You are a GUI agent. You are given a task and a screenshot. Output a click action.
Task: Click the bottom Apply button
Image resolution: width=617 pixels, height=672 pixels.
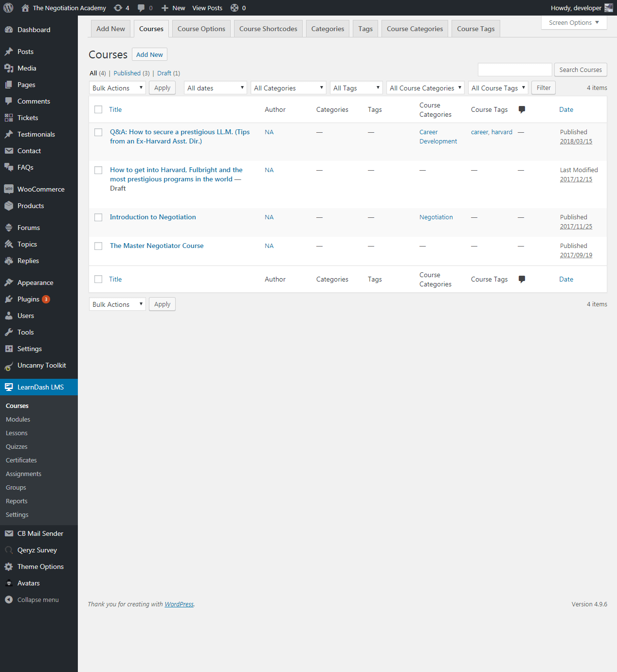click(x=162, y=304)
